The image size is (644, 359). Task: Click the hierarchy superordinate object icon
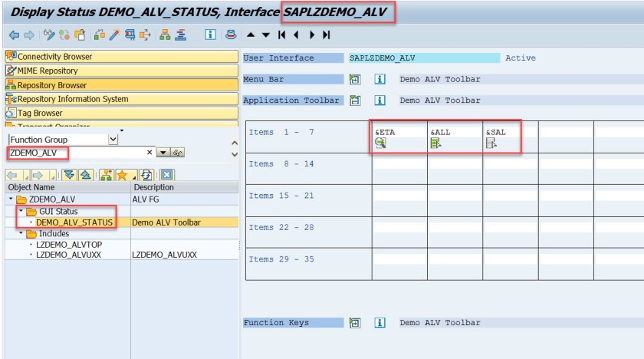tap(106, 175)
